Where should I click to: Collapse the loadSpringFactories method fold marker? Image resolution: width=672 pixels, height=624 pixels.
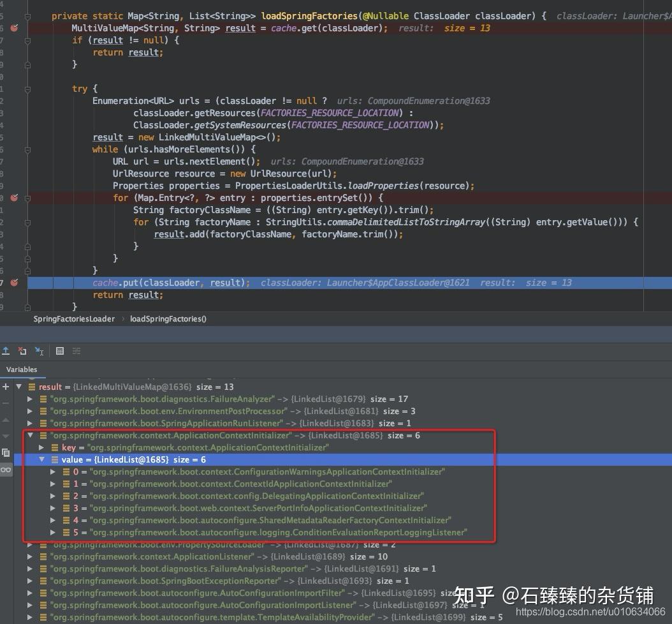pos(27,17)
